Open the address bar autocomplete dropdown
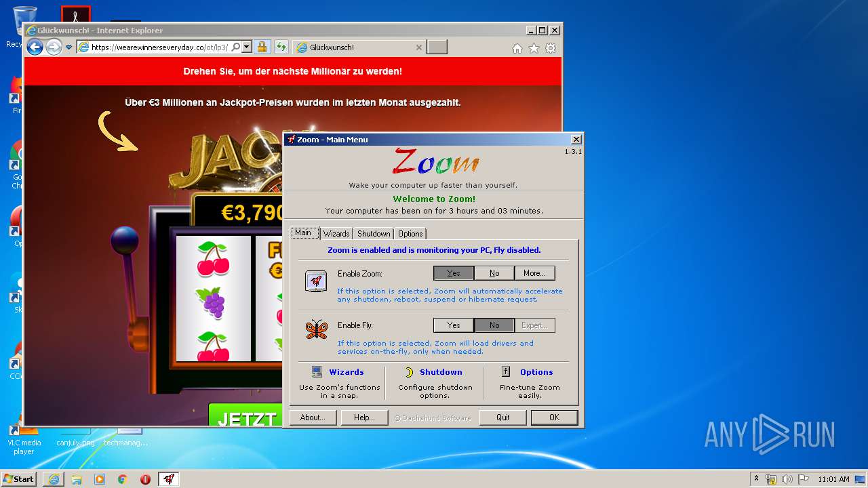The width and height of the screenshot is (868, 488). 247,47
